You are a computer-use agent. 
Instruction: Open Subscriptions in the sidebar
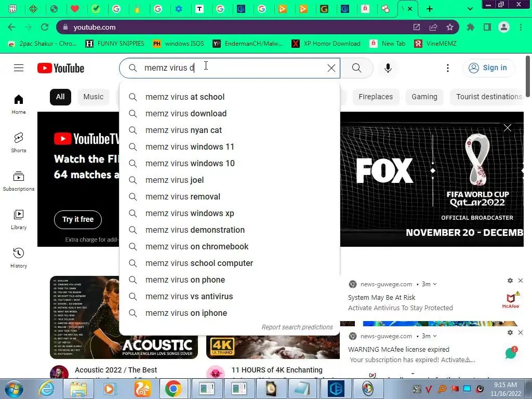(19, 181)
